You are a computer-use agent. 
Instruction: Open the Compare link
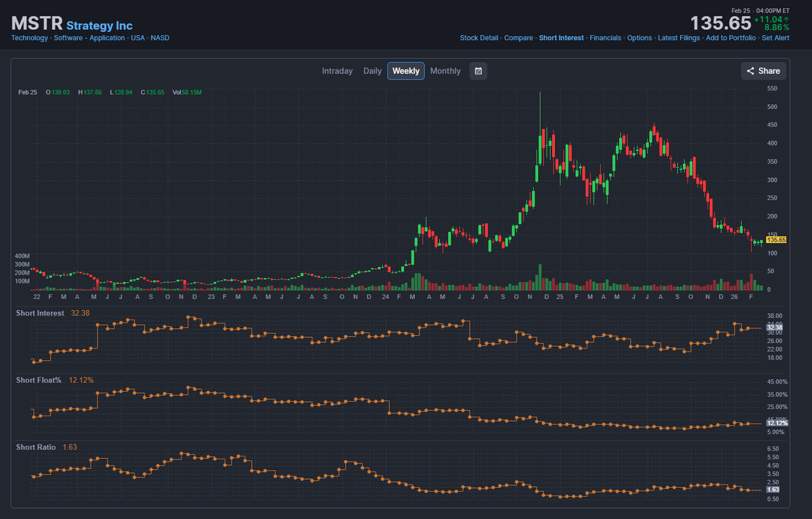coord(518,38)
